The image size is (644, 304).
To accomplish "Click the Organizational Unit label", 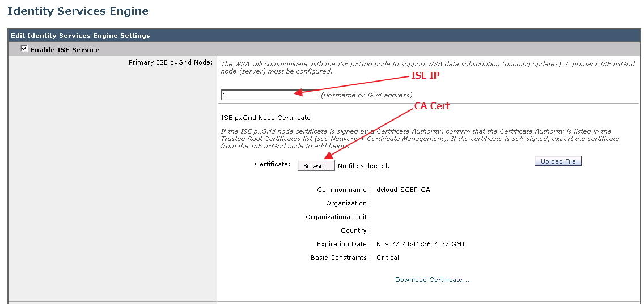I will coord(337,217).
